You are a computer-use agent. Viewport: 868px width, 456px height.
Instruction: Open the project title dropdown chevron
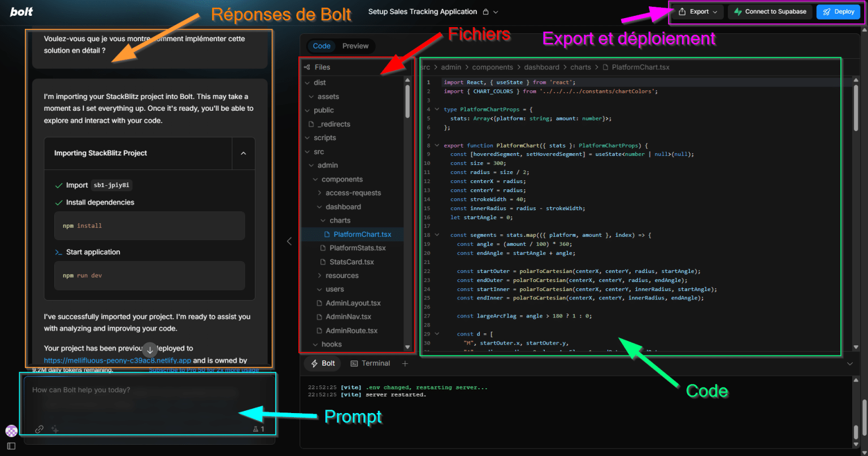[x=496, y=12]
